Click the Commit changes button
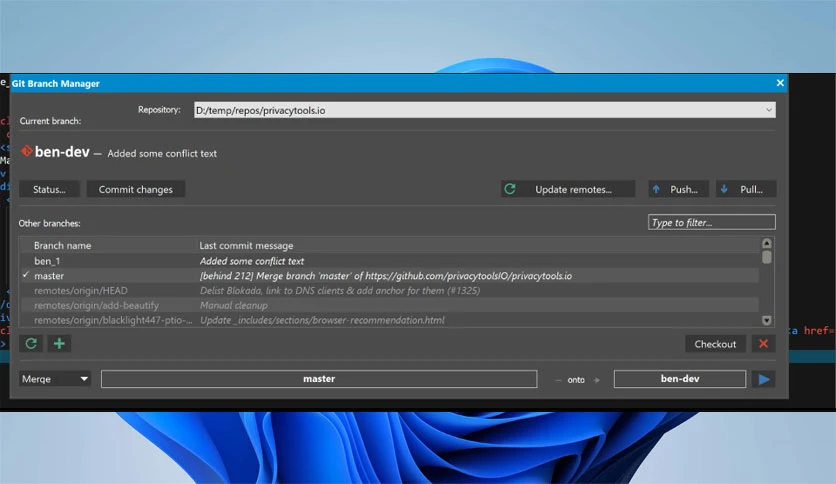The width and height of the screenshot is (836, 484). click(x=135, y=189)
